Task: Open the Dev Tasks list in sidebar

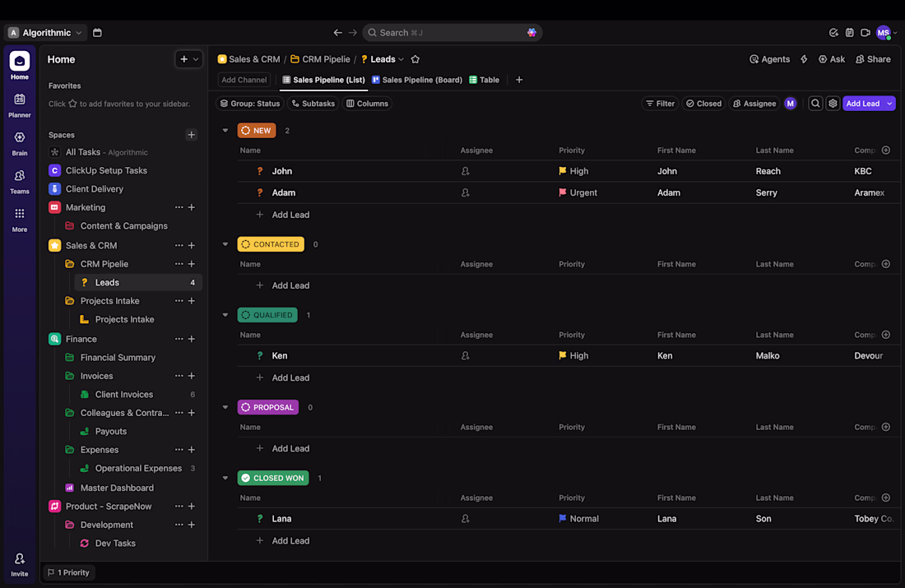Action: pyautogui.click(x=115, y=543)
